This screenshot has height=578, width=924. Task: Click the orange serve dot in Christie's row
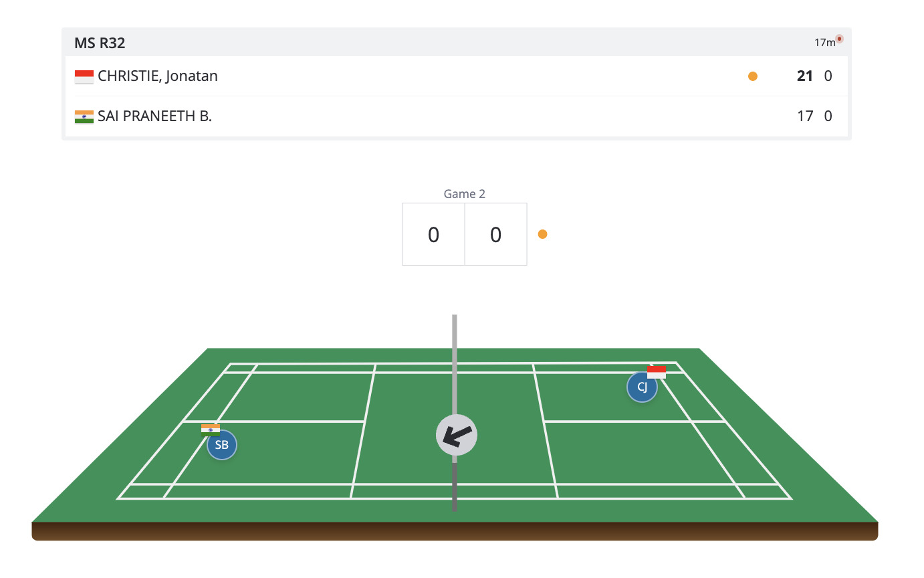click(753, 76)
